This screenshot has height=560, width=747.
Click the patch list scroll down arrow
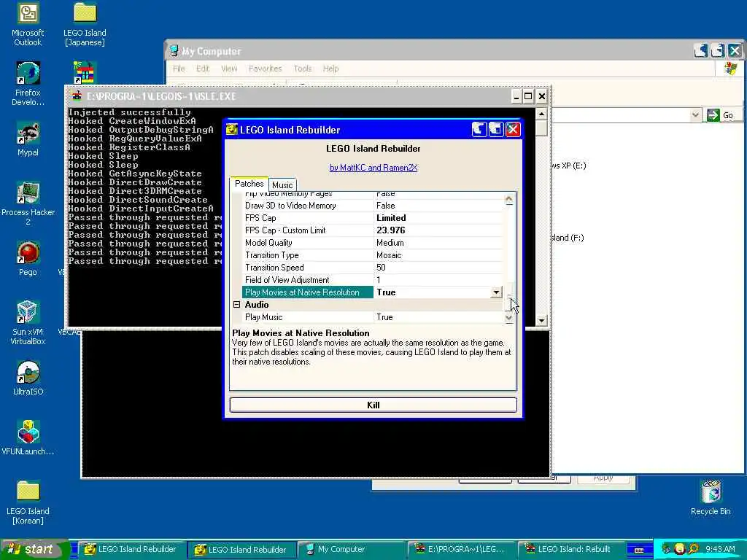(x=508, y=318)
